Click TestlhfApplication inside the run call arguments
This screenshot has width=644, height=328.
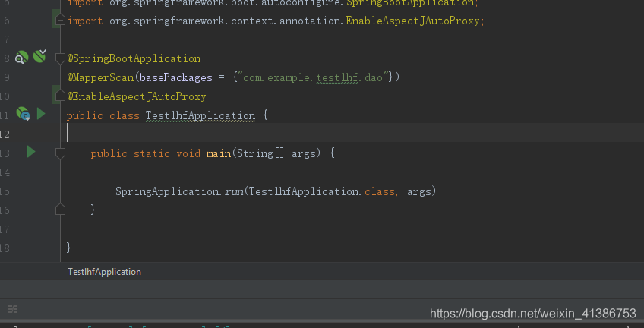(304, 191)
